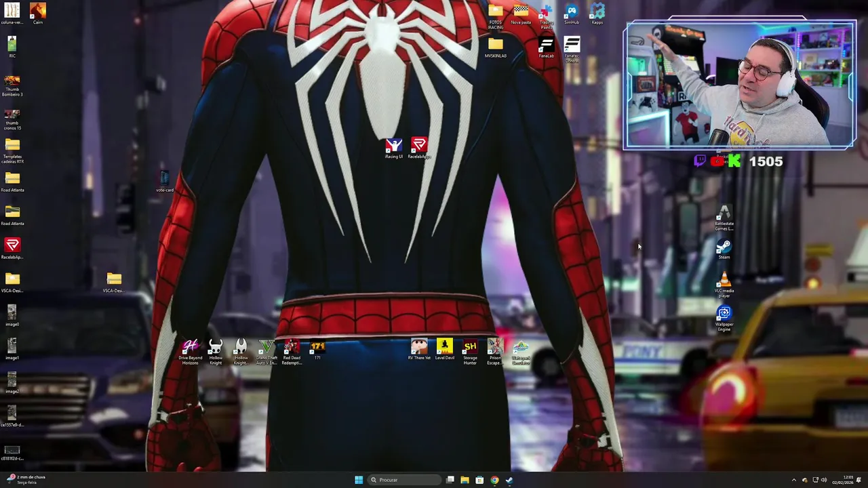Launch the FanaLab shortcut
Screen dimensions: 868x488
546,47
